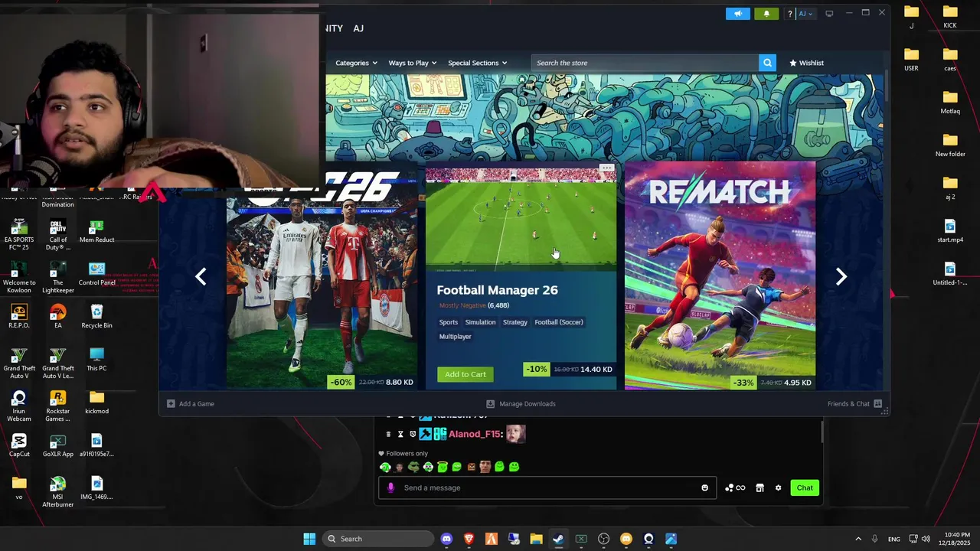
Task: Select the Rockstar Games desktop shortcut
Action: click(x=57, y=406)
